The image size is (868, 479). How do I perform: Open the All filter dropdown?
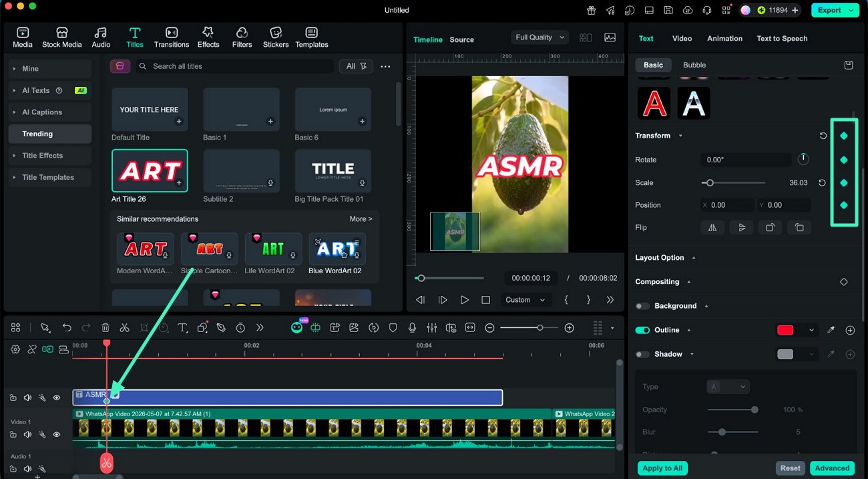coord(357,66)
